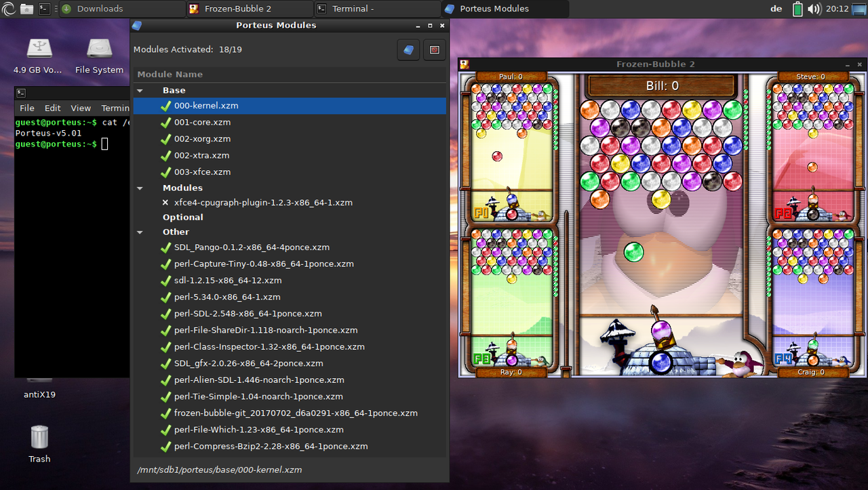Collapse the Other group expander

click(x=140, y=232)
